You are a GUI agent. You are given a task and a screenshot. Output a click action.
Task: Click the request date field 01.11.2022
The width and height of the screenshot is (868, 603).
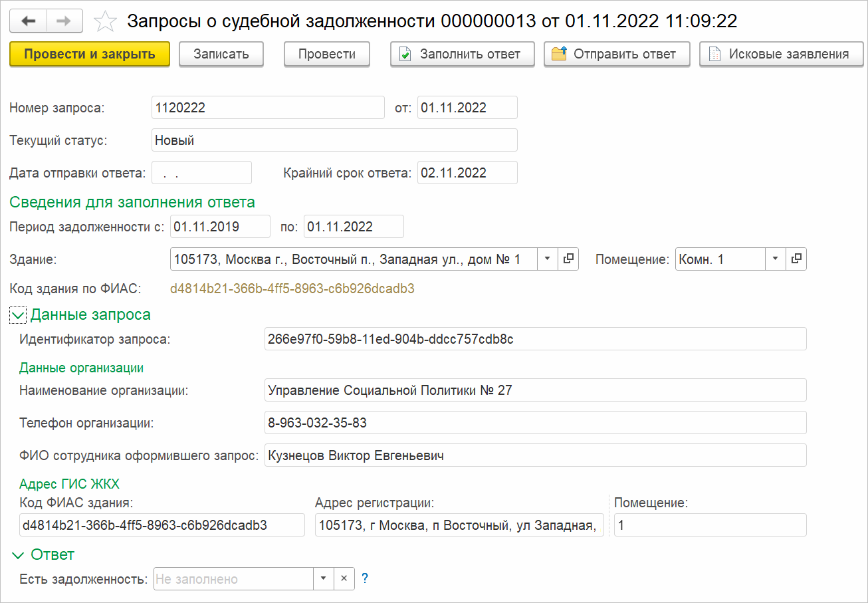tap(467, 108)
